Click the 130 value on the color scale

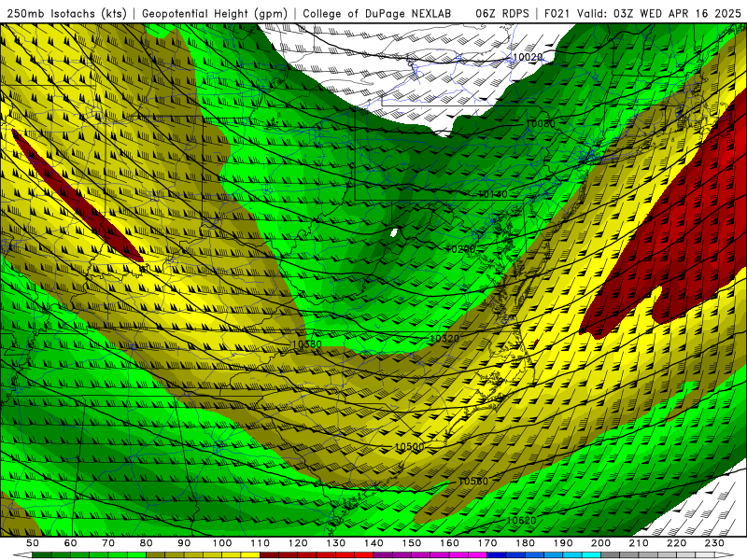tap(336, 543)
